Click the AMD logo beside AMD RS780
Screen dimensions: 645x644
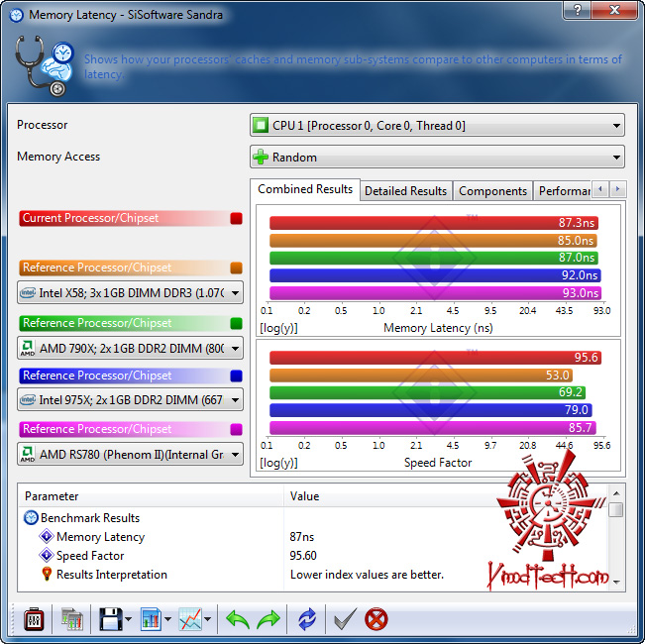pyautogui.click(x=28, y=455)
